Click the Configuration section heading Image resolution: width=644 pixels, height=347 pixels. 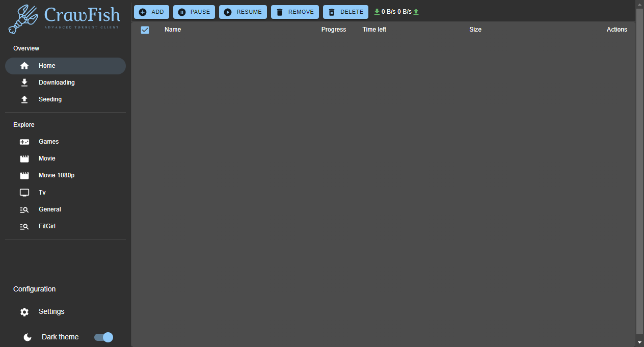tap(35, 289)
